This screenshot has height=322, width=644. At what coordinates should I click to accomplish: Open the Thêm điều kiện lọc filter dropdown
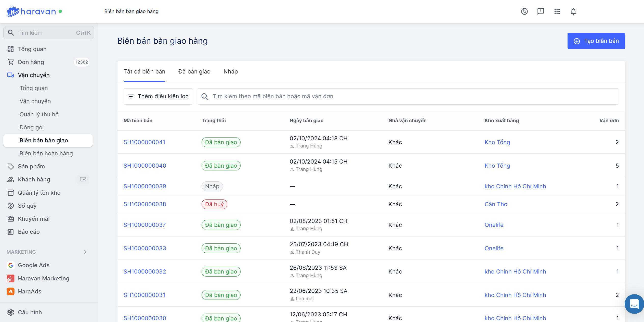coord(158,96)
